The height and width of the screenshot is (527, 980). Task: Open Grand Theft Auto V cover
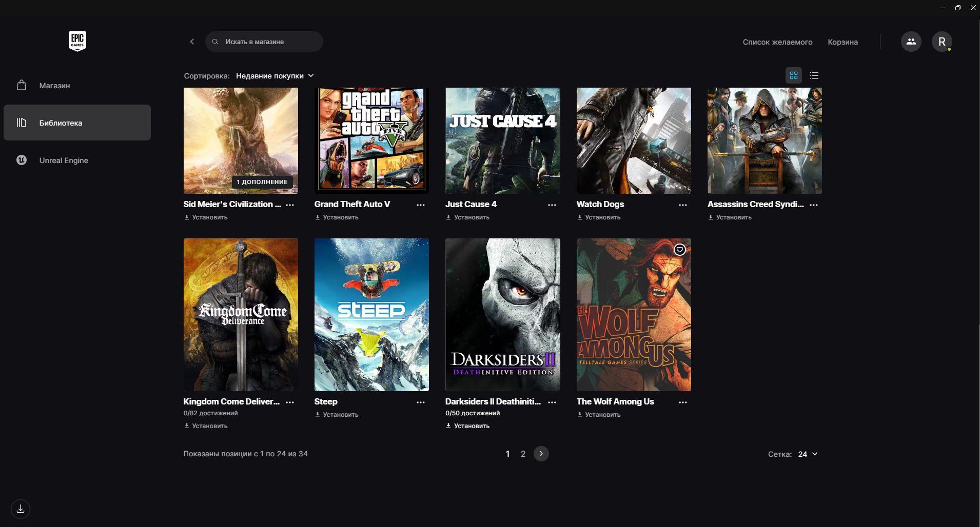tap(371, 140)
